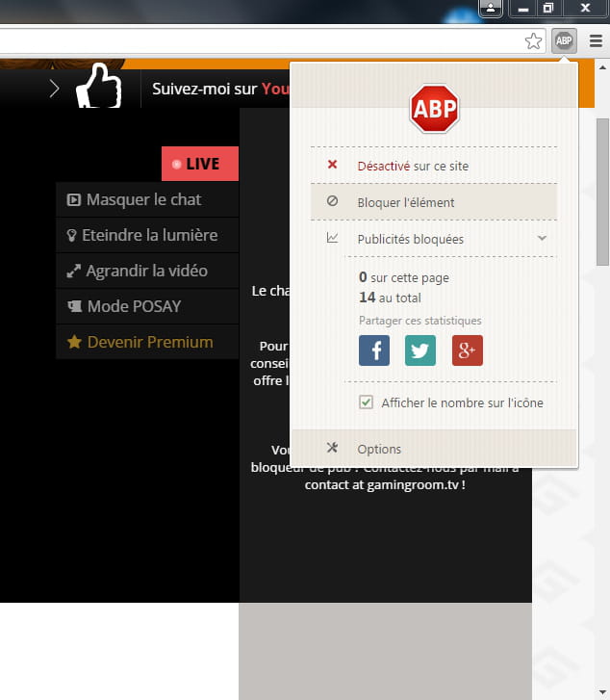610x700 pixels.
Task: Click the block-element circle icon
Action: 332,201
